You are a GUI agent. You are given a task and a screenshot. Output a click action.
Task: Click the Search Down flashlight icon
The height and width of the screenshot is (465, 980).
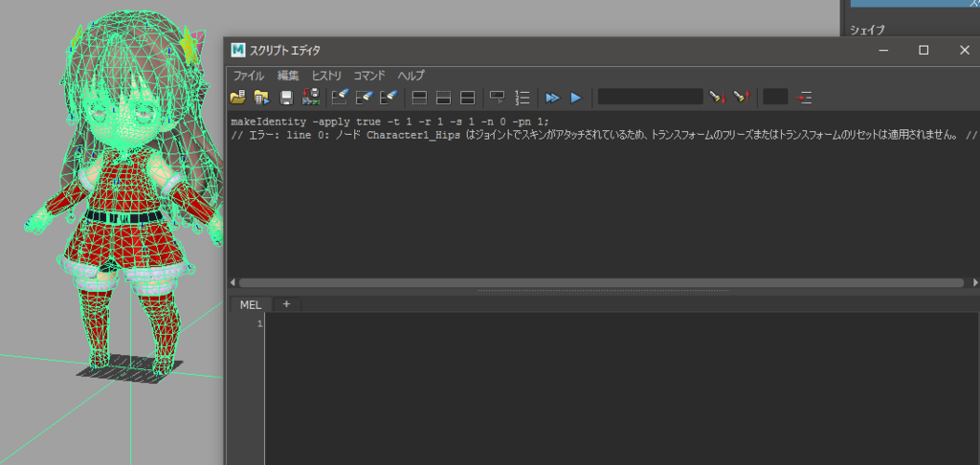pyautogui.click(x=717, y=97)
